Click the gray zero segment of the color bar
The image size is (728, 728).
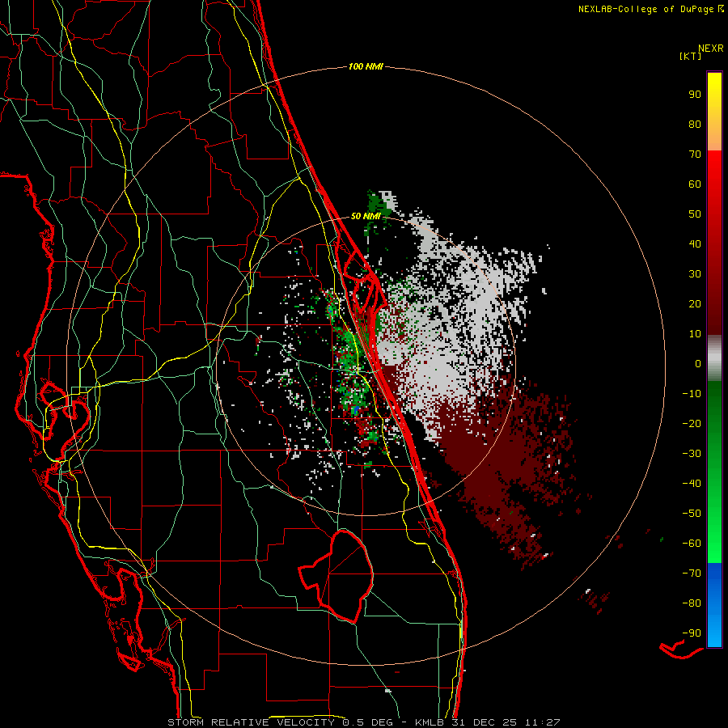[714, 358]
